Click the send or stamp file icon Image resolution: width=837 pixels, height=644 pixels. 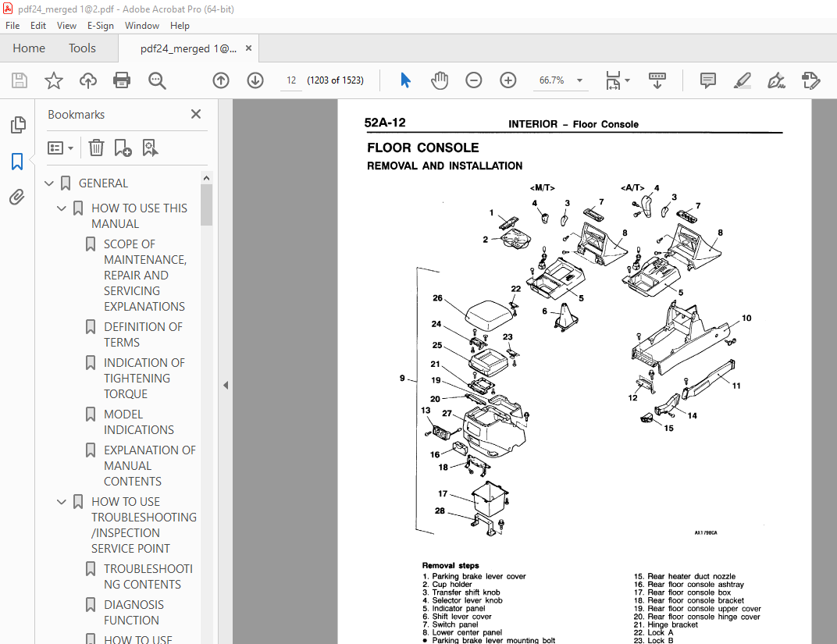coord(810,80)
